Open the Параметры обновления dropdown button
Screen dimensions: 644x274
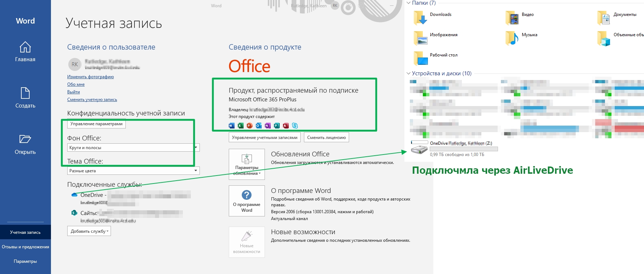point(247,164)
